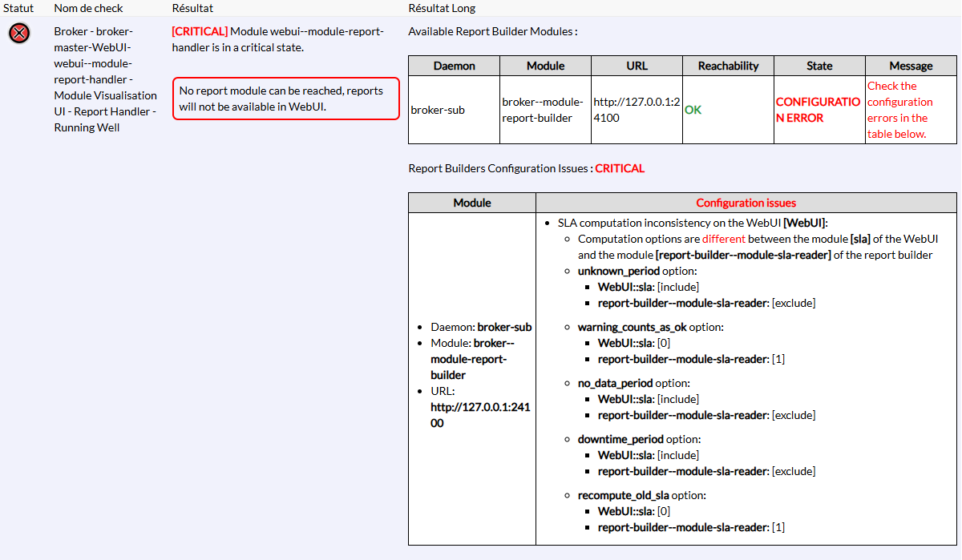Click the downtime_period option label
Screen dimensions: 962x560
pyautogui.click(x=620, y=439)
